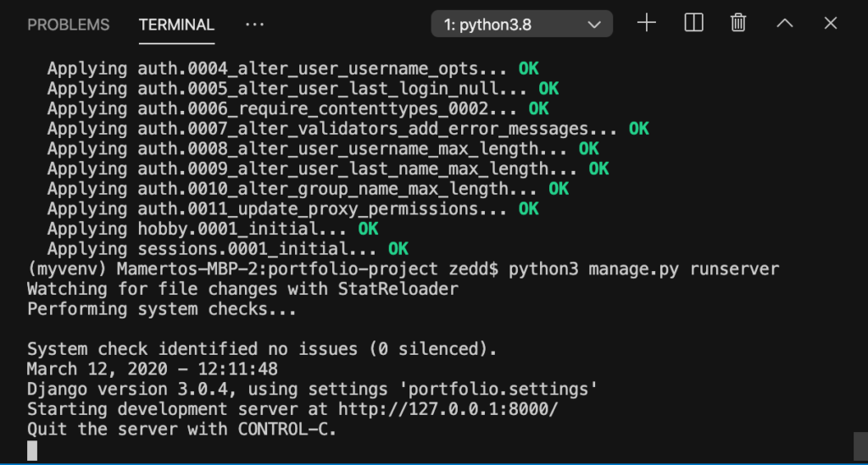The height and width of the screenshot is (465, 868).
Task: Click the hobby.0001_initial migration line
Action: coord(213,229)
